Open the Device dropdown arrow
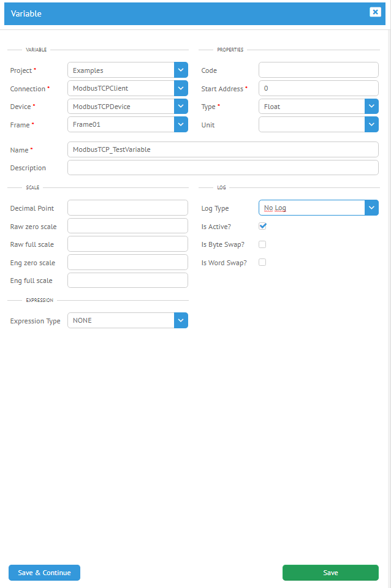Screen dimensions: 391x588 (181, 106)
